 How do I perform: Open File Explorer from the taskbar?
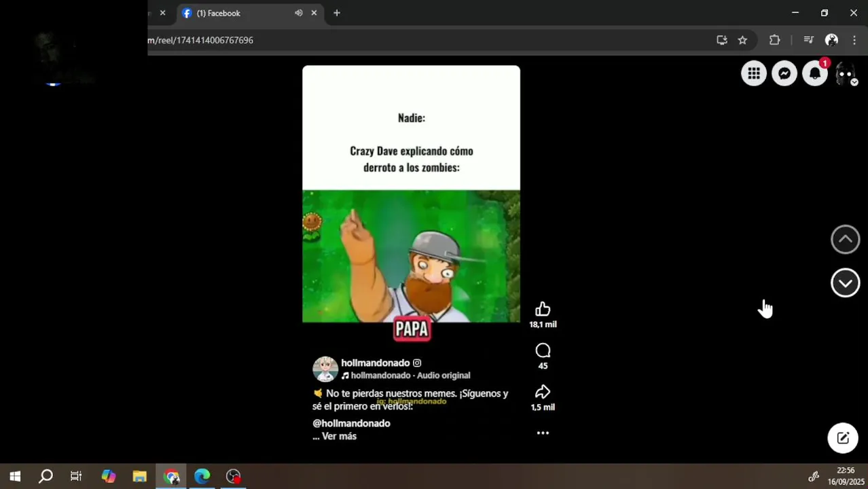[x=140, y=476]
